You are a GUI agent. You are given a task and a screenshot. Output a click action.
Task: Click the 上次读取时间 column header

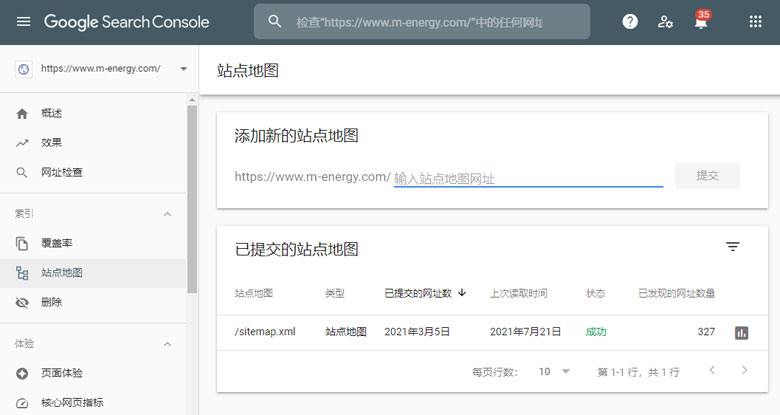519,293
